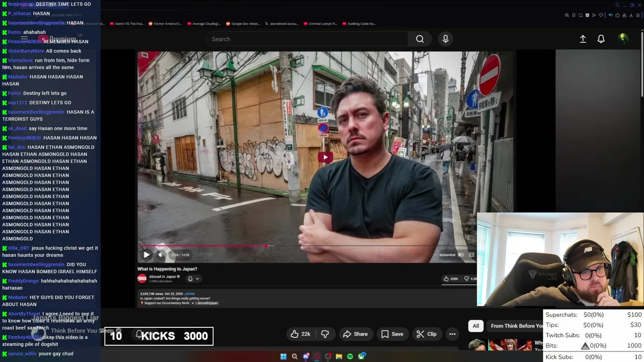Screen dimensions: 644x362
Task: Click the browser sound icon in the toolbar
Action: [610, 15]
